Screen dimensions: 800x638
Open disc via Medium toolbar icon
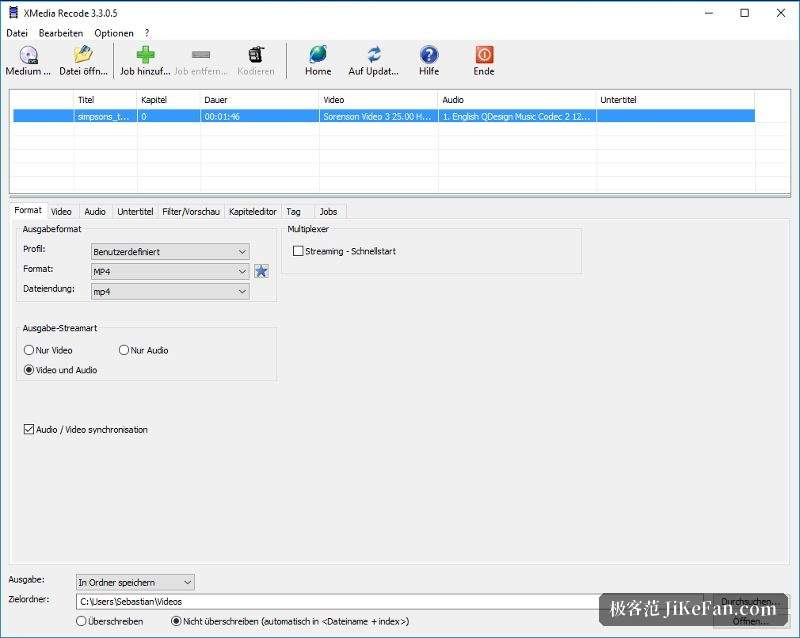click(29, 54)
